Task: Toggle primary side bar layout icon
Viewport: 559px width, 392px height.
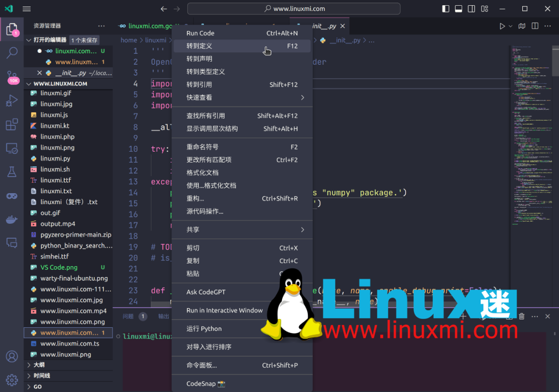Action: 446,9
